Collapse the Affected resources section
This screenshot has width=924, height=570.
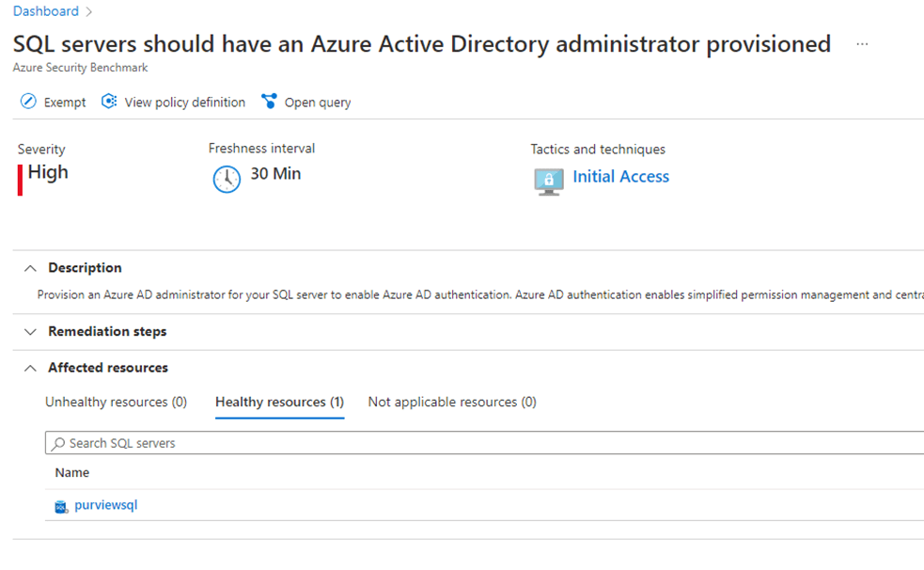(x=30, y=368)
